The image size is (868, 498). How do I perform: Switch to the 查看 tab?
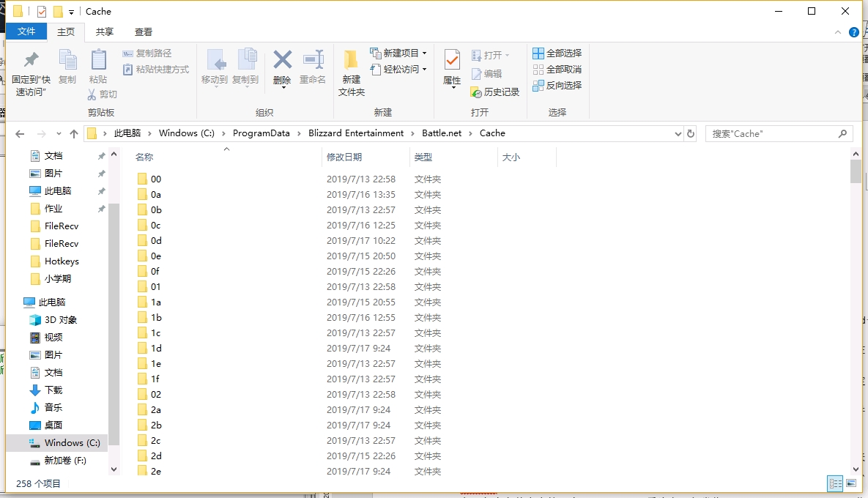[144, 32]
